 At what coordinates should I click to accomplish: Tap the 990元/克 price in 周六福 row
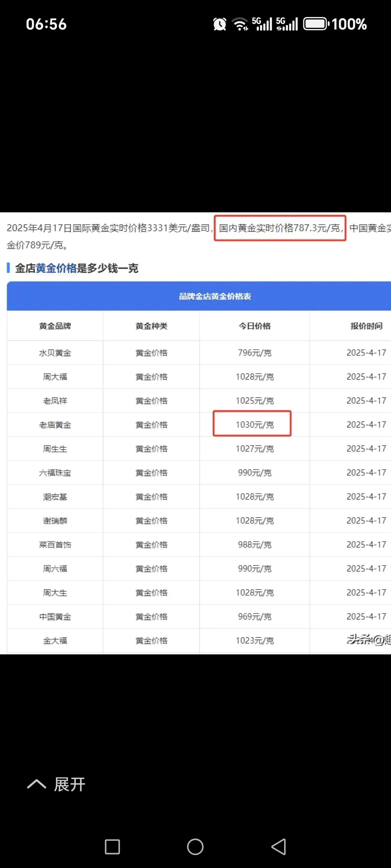pos(254,569)
